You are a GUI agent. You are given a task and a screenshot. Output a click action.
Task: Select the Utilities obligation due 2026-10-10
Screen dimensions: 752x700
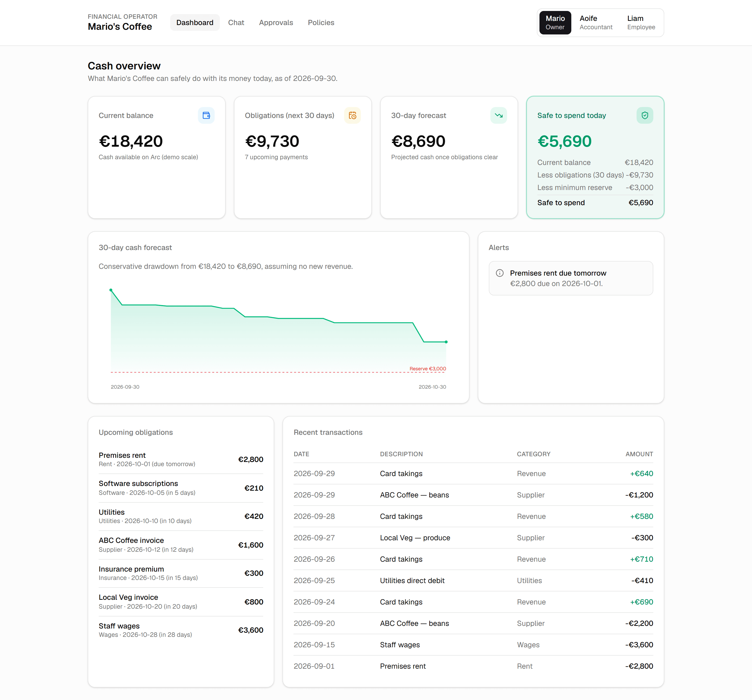click(181, 516)
